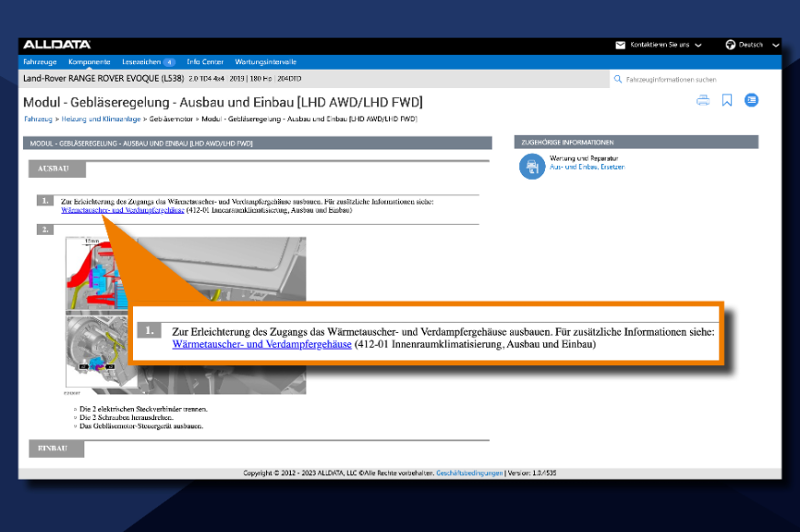Open the enlarged Wärmetauscher- und Verdampfergehäuse link

click(x=261, y=344)
